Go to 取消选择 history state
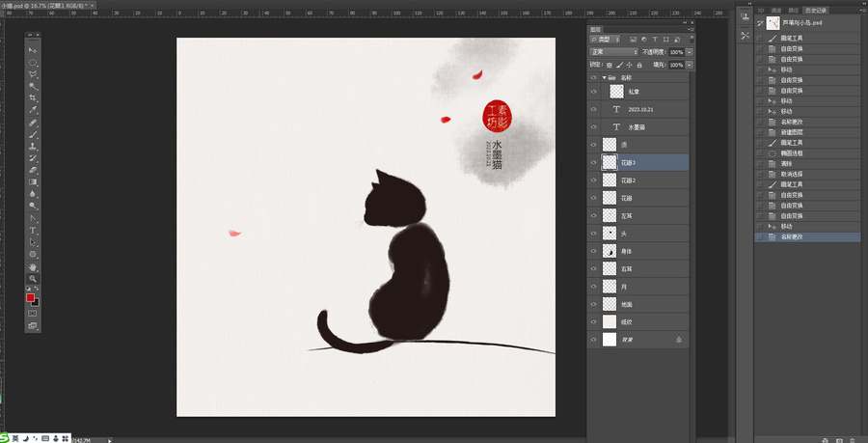Image resolution: width=868 pixels, height=443 pixels. tap(807, 175)
